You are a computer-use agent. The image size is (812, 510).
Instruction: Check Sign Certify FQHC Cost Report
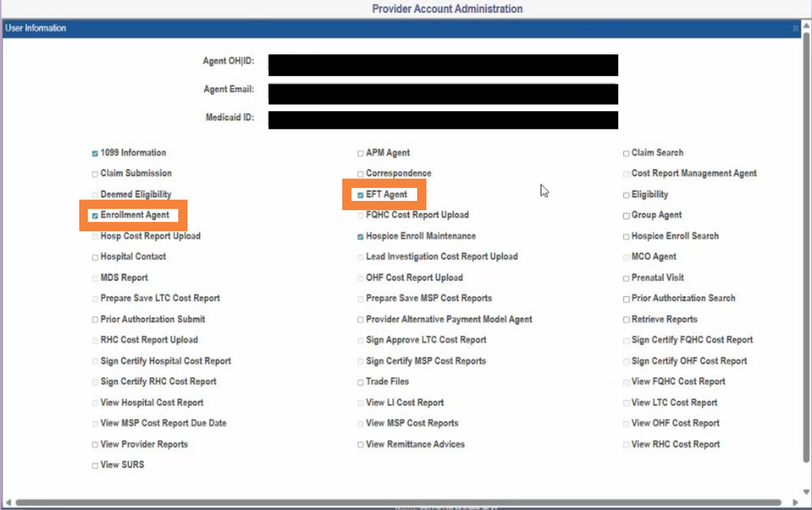click(626, 341)
